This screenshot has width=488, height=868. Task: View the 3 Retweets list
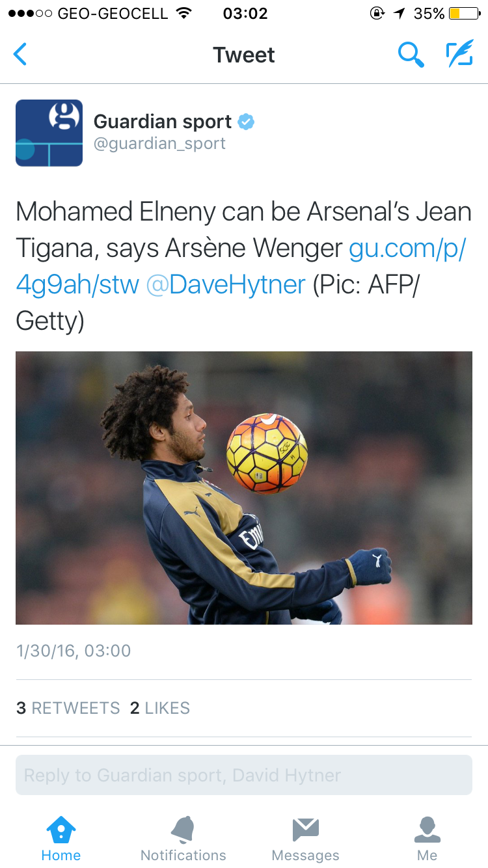[68, 708]
